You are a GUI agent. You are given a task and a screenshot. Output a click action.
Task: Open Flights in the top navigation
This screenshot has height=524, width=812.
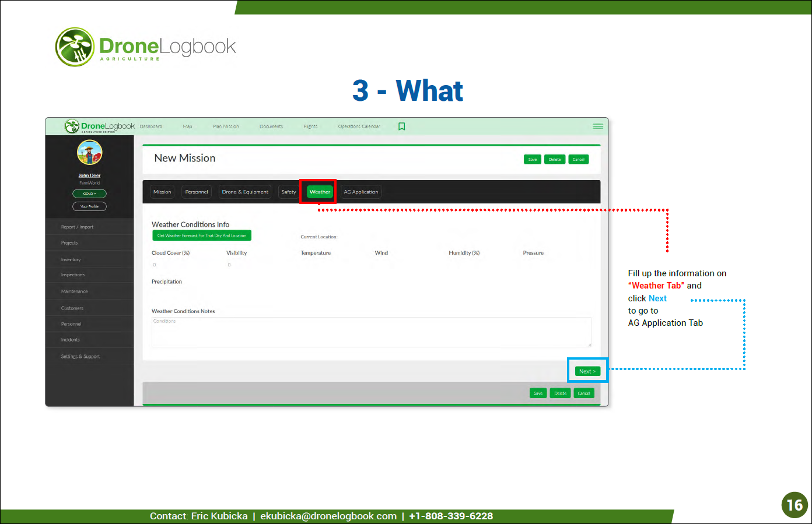(x=310, y=126)
